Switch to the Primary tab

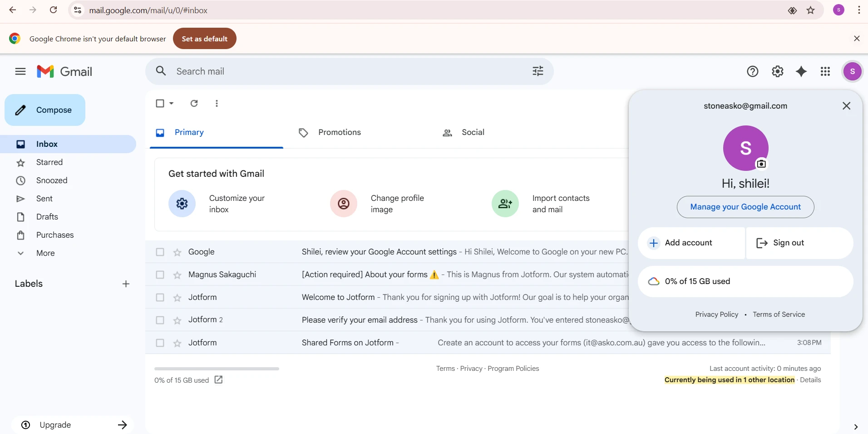coord(217,132)
